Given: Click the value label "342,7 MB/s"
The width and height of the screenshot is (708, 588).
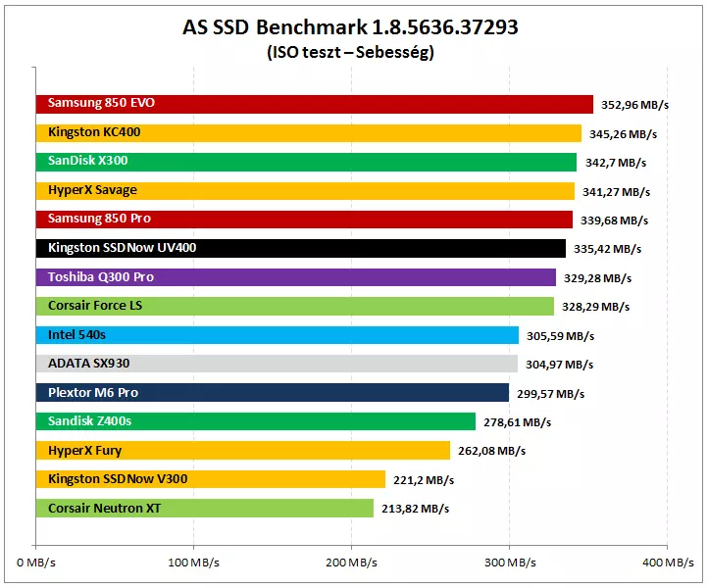Looking at the screenshot, I should (616, 163).
